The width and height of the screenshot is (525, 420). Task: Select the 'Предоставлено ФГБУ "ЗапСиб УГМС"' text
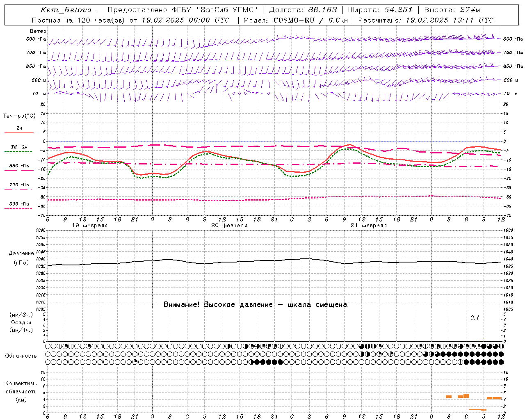(x=183, y=10)
